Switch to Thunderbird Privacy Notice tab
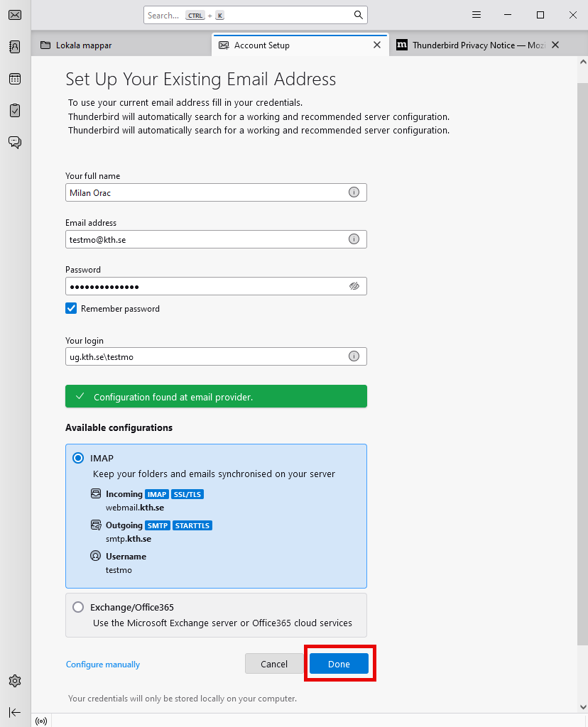 click(x=468, y=45)
